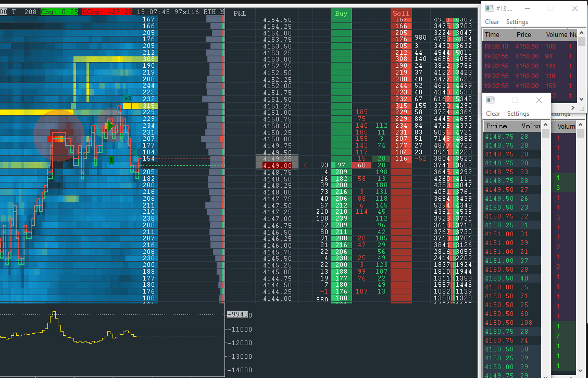Viewport: 588px width, 378px height.
Task: Select the 4150.00 trade row with volume 144
Action: 530,66
